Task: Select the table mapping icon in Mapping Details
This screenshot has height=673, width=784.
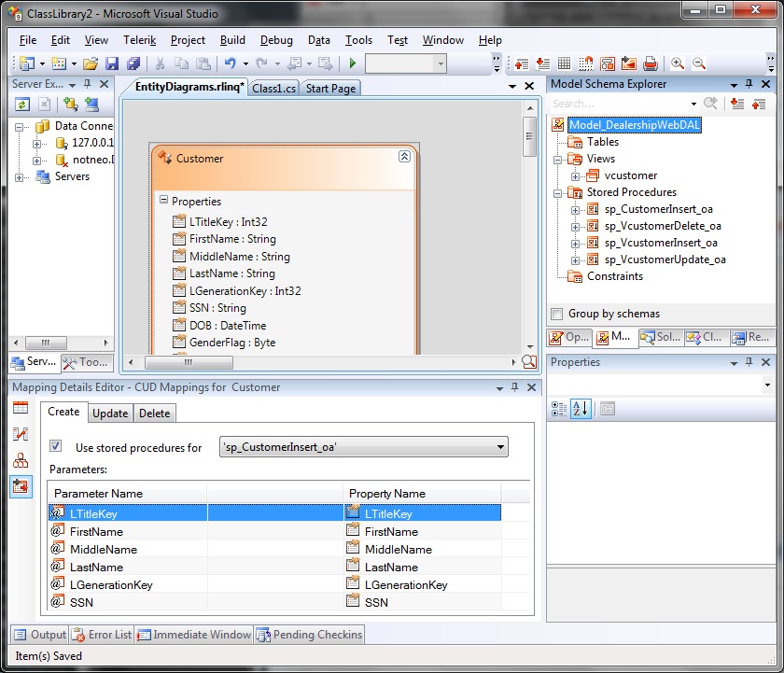Action: coord(21,407)
